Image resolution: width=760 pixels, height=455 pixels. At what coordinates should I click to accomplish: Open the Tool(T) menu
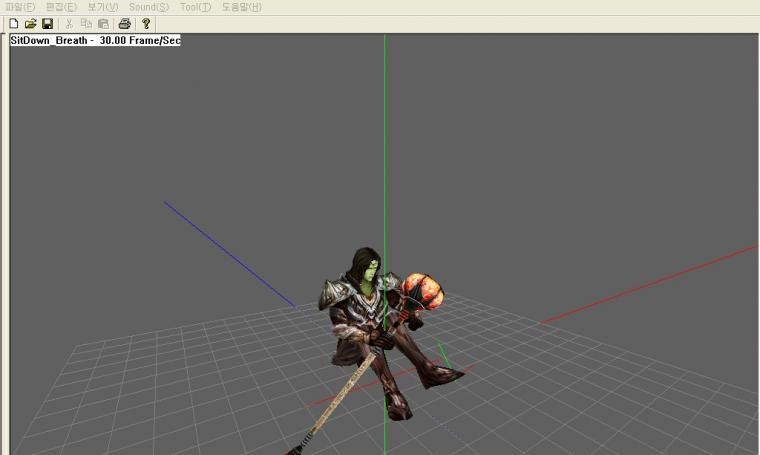[196, 7]
